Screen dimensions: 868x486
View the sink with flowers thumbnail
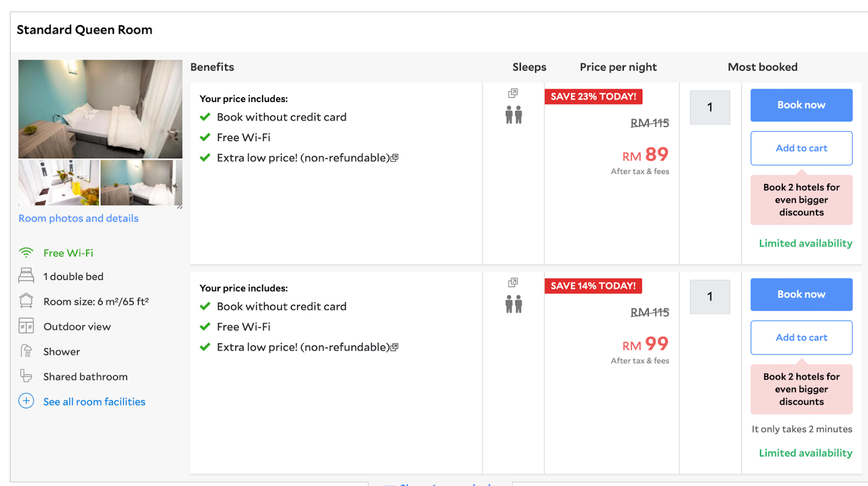tap(59, 182)
